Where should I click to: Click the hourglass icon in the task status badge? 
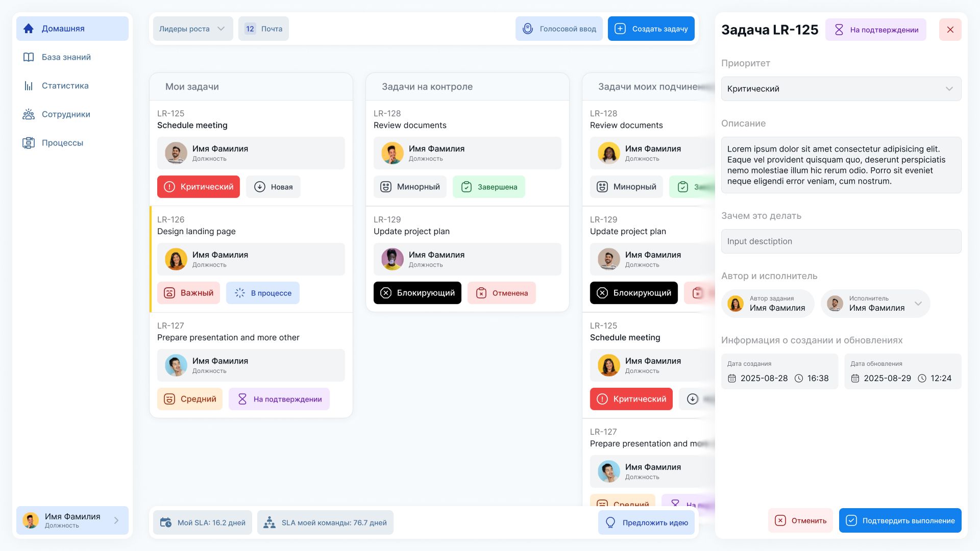(839, 30)
